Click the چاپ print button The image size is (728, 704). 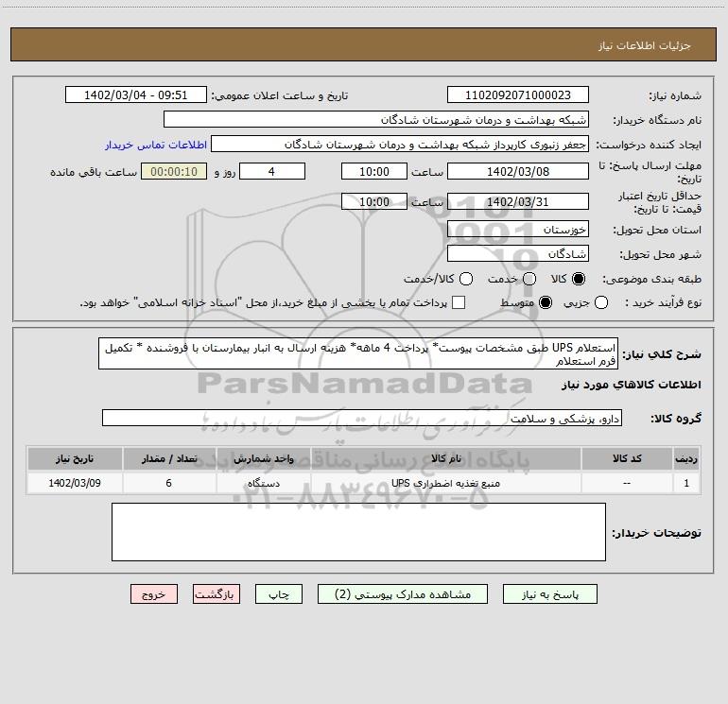pos(279,594)
